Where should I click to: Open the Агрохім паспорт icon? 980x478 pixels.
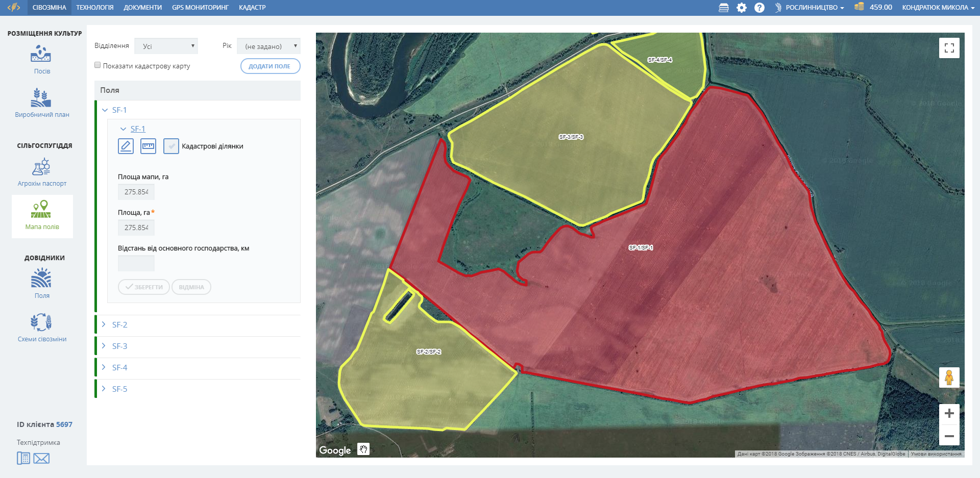[x=41, y=167]
